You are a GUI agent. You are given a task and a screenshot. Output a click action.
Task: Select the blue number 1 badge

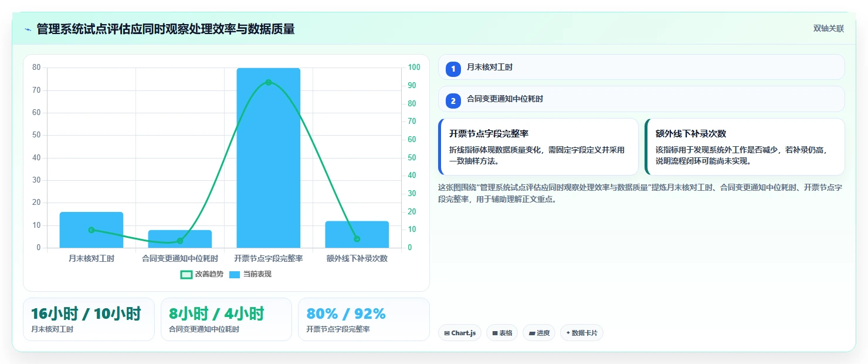(x=453, y=69)
